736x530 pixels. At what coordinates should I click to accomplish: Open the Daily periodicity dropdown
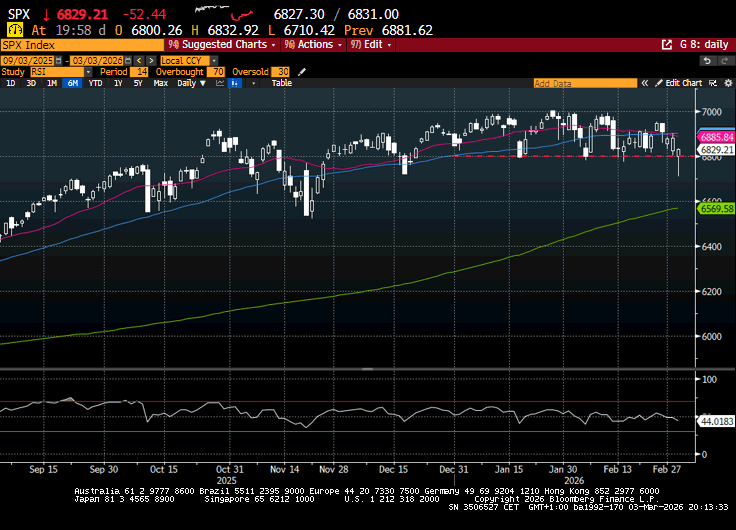(x=190, y=83)
